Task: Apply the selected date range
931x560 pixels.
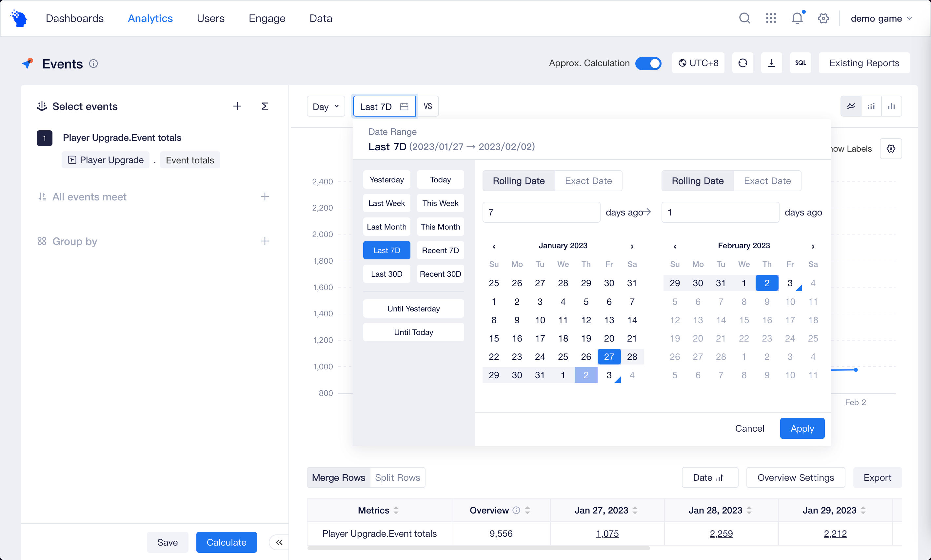Action: click(802, 428)
